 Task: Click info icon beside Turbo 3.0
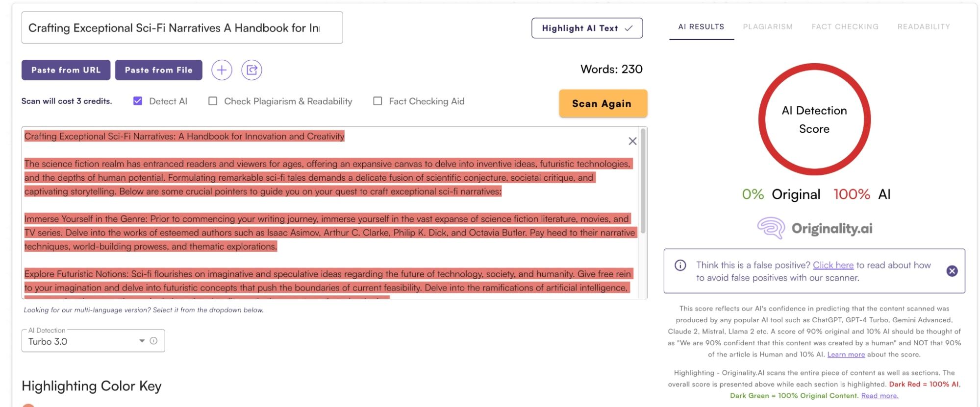tap(153, 341)
